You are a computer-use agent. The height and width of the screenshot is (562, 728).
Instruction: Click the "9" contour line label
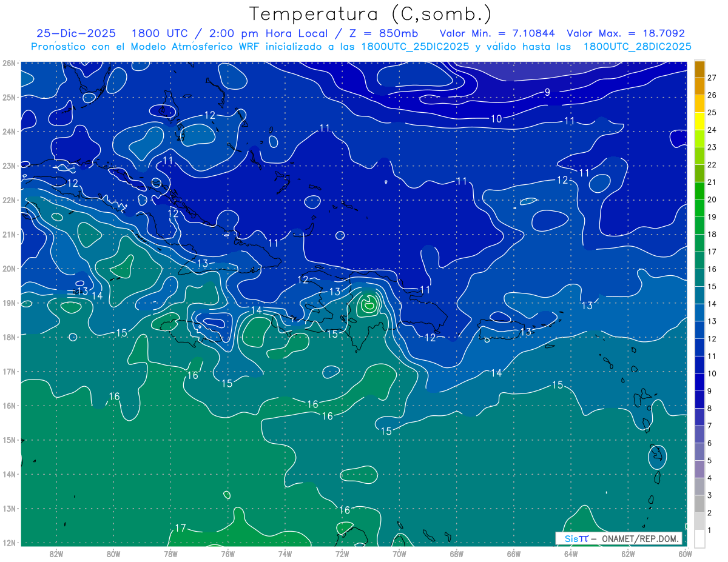[547, 92]
